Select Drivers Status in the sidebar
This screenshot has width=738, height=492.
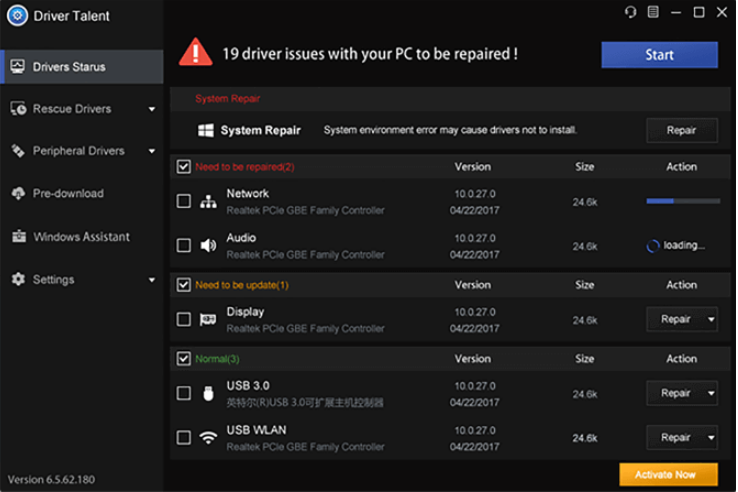click(82, 66)
